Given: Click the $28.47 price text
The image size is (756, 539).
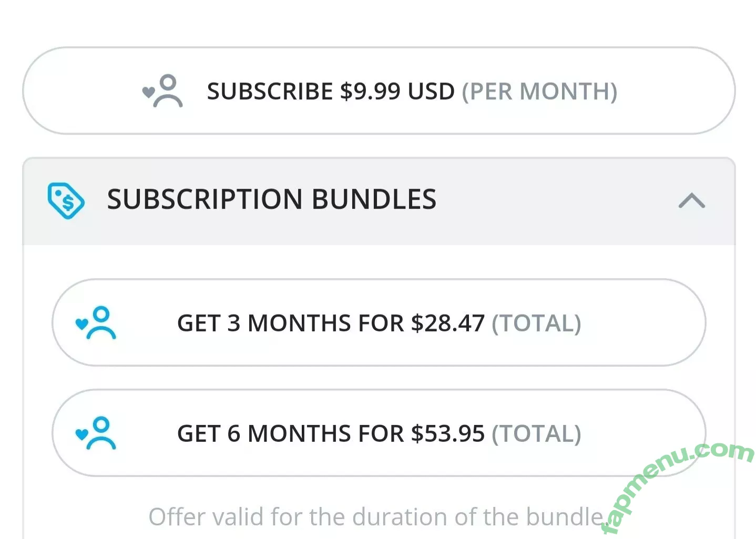Looking at the screenshot, I should click(x=447, y=323).
